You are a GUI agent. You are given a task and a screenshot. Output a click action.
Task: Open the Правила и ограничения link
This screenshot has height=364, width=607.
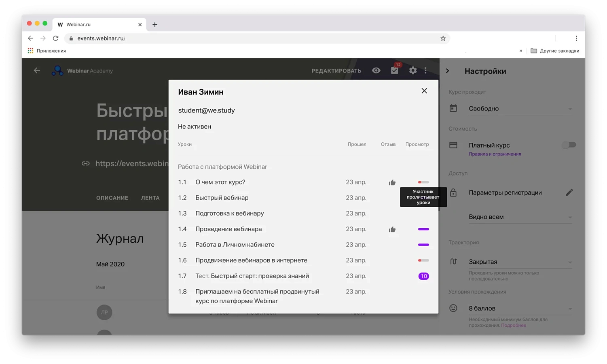pos(495,154)
